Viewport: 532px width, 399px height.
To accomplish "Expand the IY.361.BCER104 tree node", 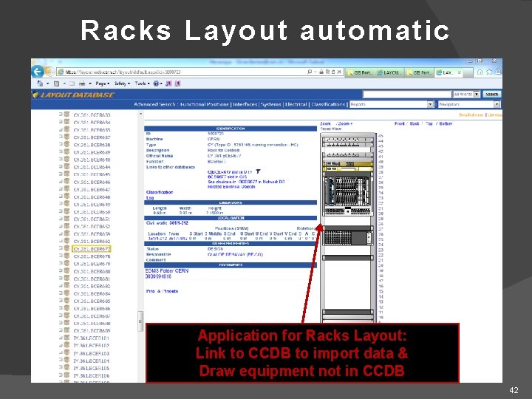I will (61, 361).
